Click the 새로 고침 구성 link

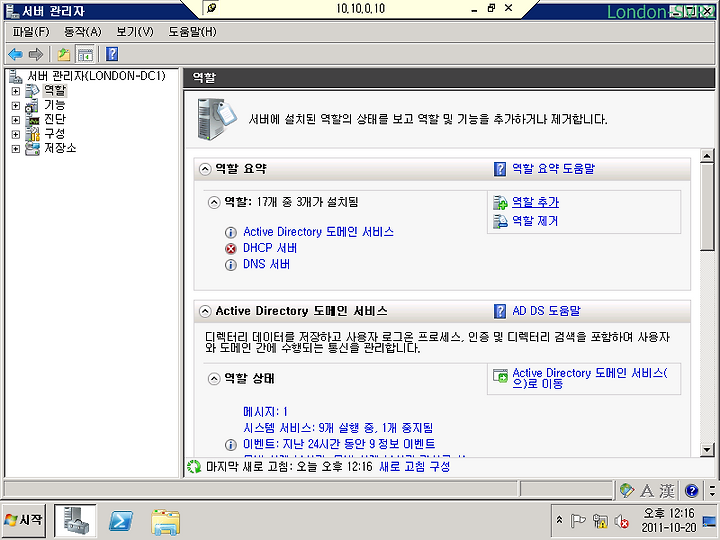tap(415, 467)
